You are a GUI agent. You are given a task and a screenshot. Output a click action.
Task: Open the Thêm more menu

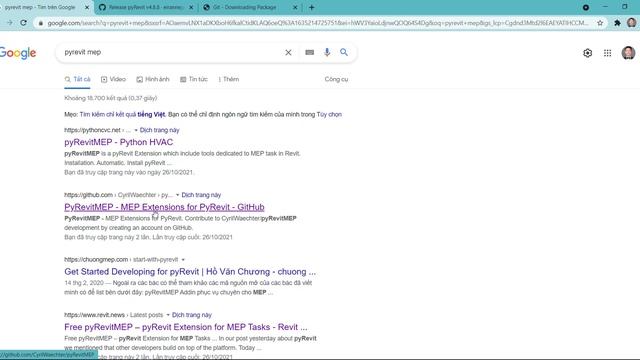tap(229, 79)
